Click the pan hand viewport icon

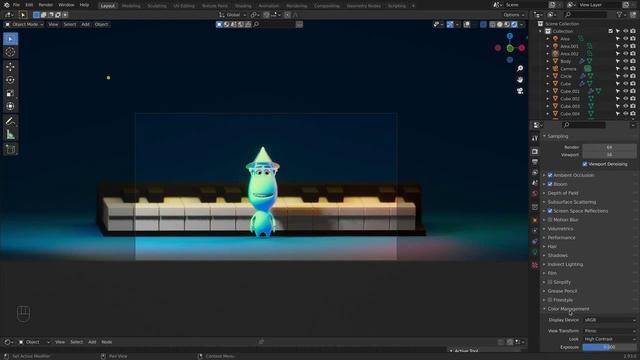(x=520, y=79)
